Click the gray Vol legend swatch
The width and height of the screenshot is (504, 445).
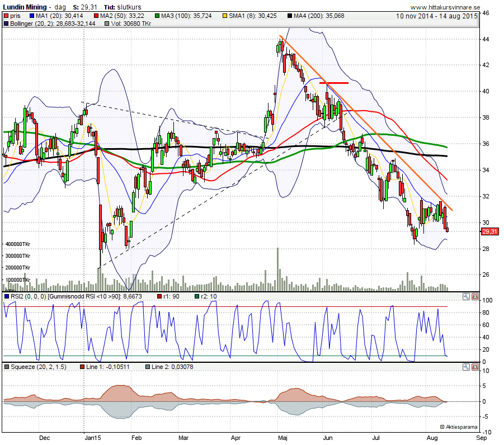click(107, 23)
